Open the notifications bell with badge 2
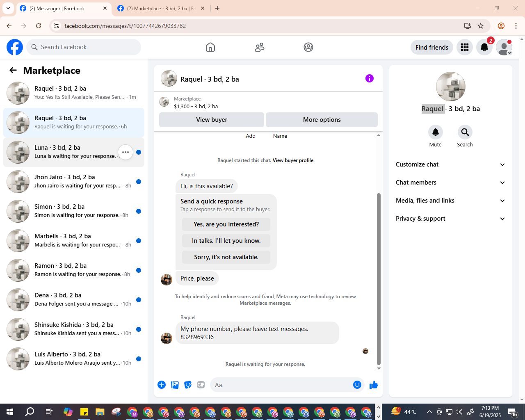Viewport: 525px width, 420px height. (484, 47)
